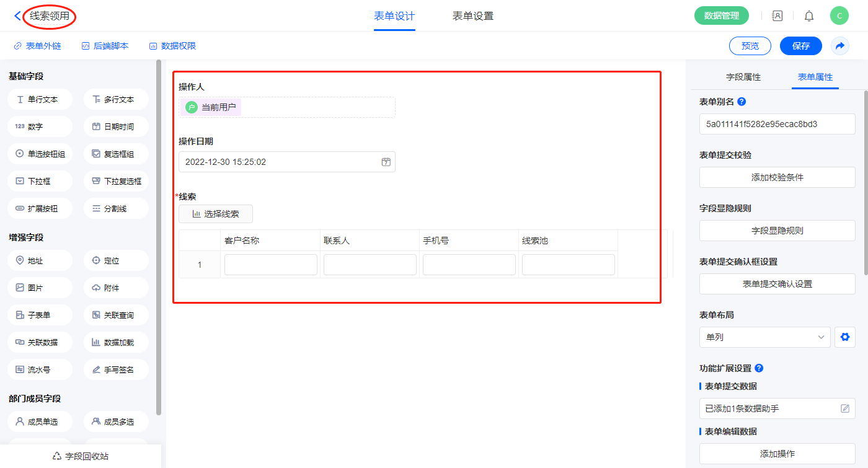This screenshot has width=868, height=468.
Task: Click the back arrow beside 线索领用
Action: point(17,16)
